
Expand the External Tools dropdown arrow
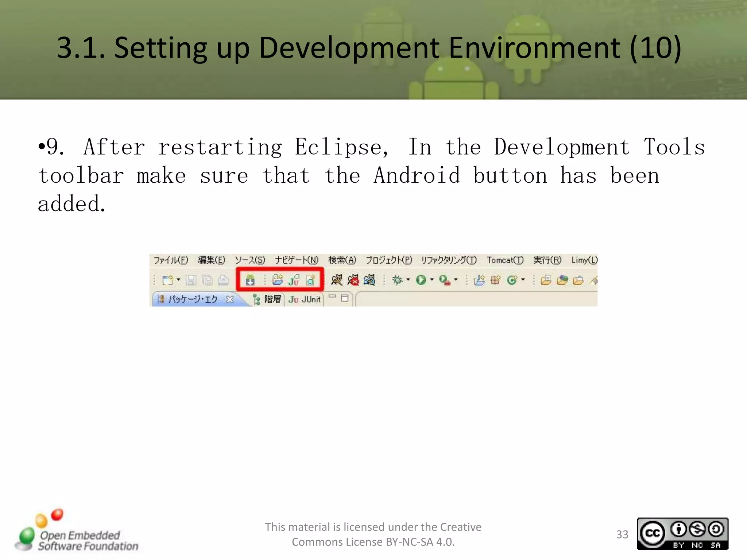click(x=456, y=280)
